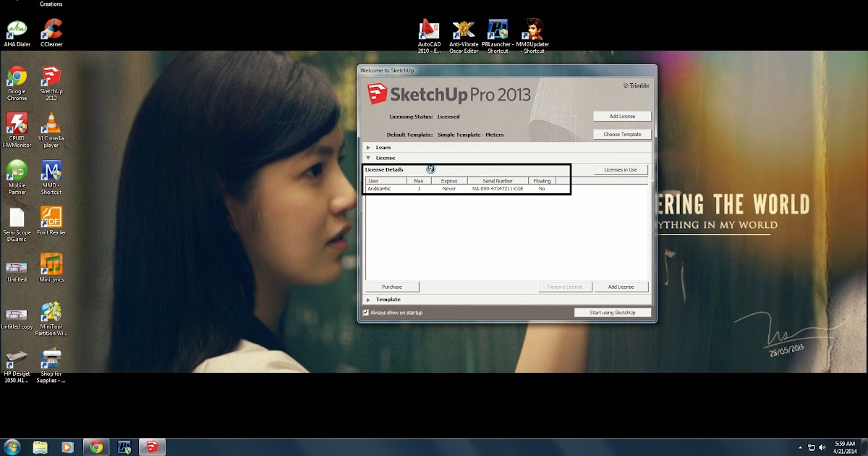Click serial number NA-099-47347211-CGE

498,188
